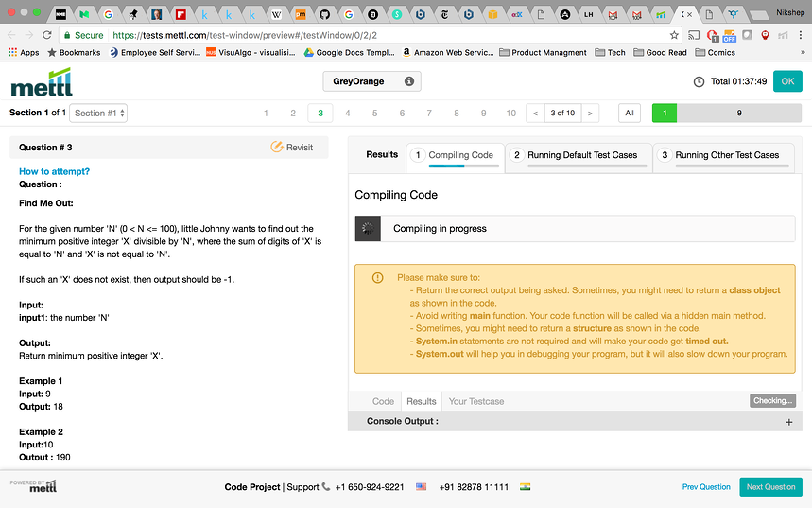Click the red location extension icon
Screen dimensions: 812x508
[x=765, y=35]
